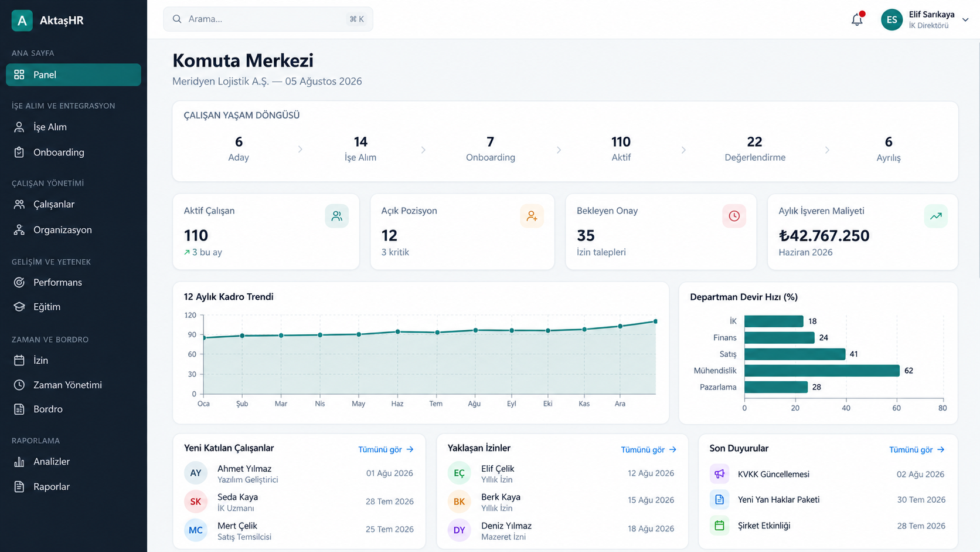Viewport: 980px width, 552px height.
Task: Click Şirket Etkinliği calendar icon
Action: coord(719,526)
